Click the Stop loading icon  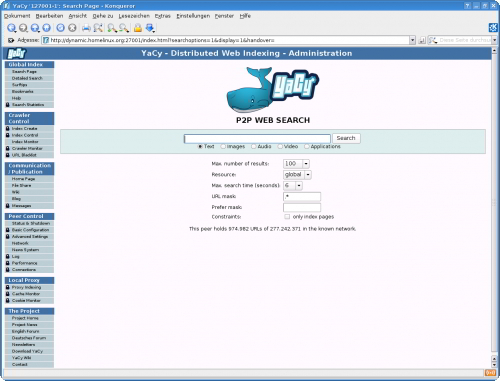(72, 28)
